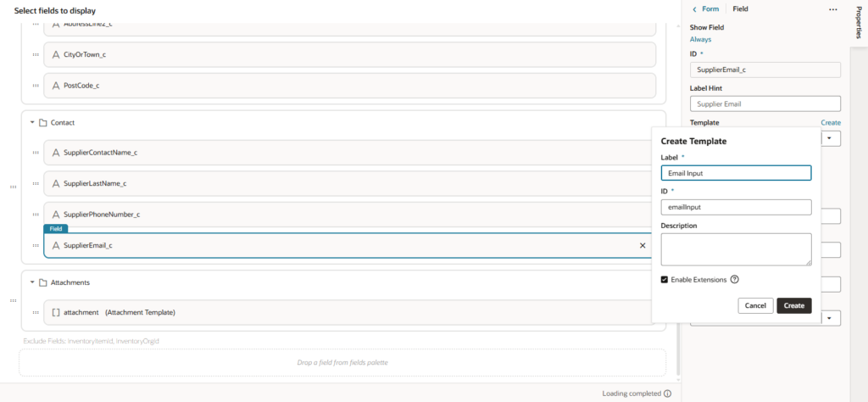Image resolution: width=868 pixels, height=402 pixels.
Task: Collapse the Contact group
Action: pyautogui.click(x=32, y=123)
